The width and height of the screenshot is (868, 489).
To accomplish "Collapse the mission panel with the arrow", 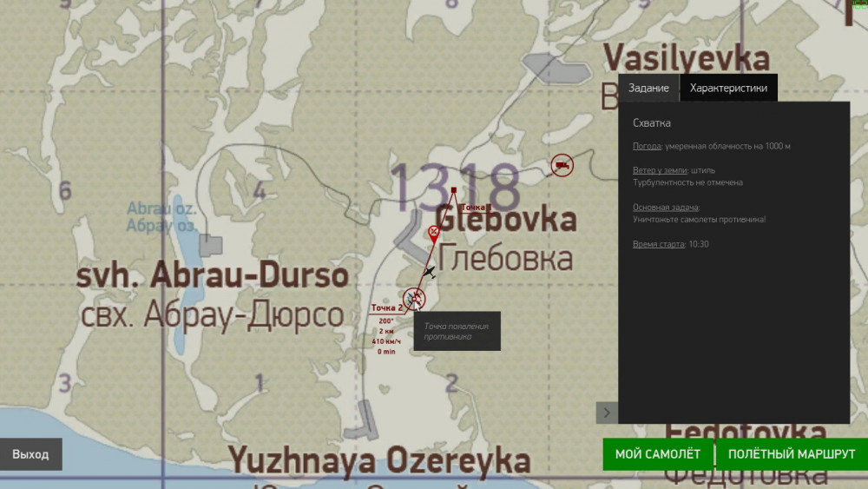I will click(x=607, y=413).
